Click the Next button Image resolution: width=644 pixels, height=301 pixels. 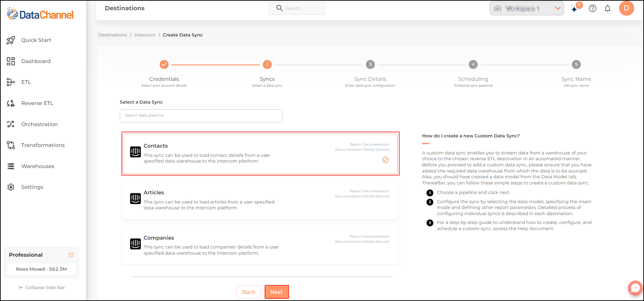pos(276,292)
